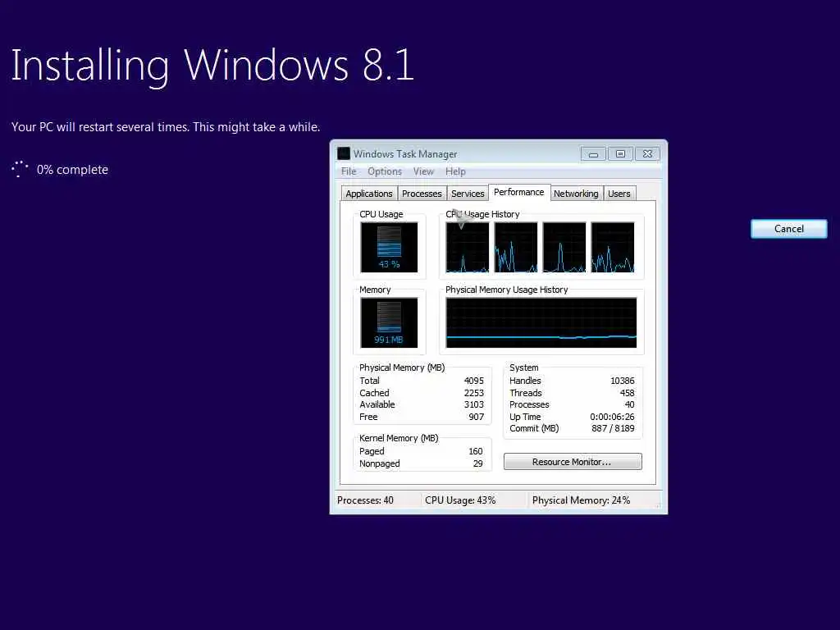Open Resource Monitor
Viewport: 840px width, 630px height.
tap(572, 462)
